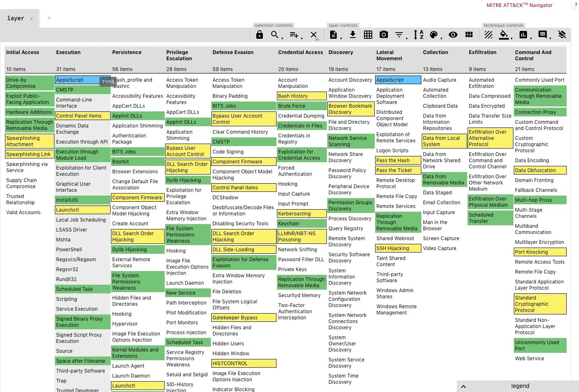Select Kernel Modules and Extensions
The image size is (579, 392).
138,353
